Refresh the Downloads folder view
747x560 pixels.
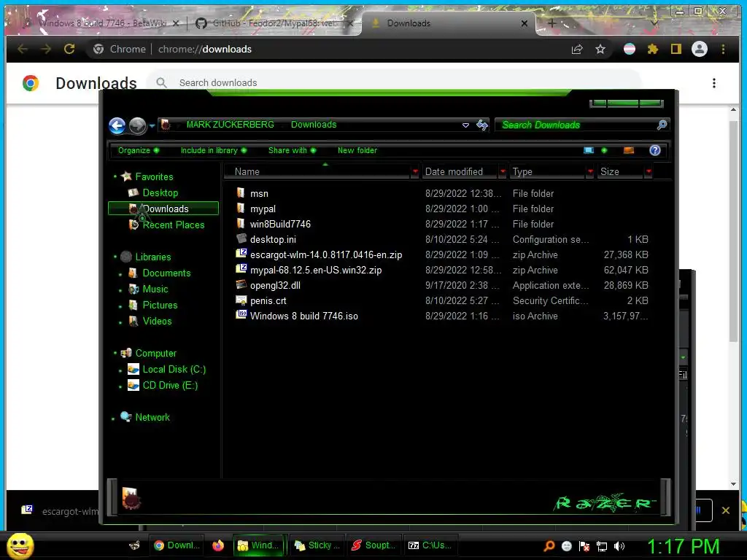[x=482, y=125]
